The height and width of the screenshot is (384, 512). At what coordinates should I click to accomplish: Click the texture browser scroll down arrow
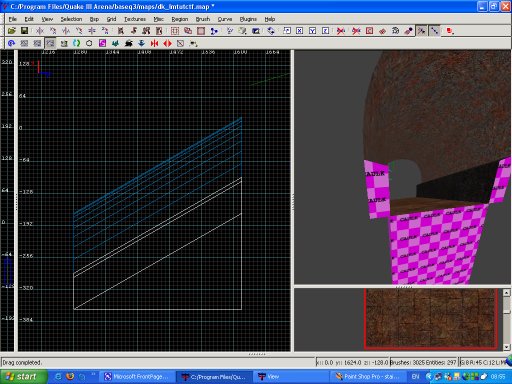pyautogui.click(x=506, y=347)
